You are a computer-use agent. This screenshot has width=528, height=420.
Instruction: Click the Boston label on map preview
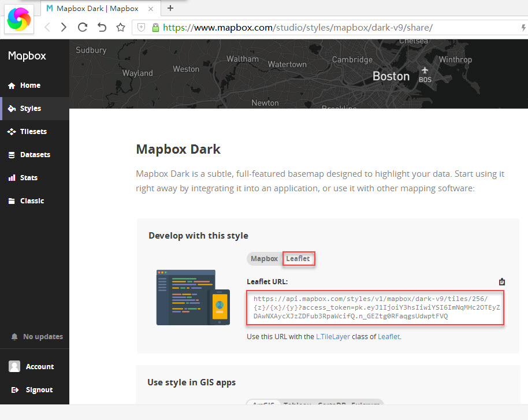tap(391, 76)
